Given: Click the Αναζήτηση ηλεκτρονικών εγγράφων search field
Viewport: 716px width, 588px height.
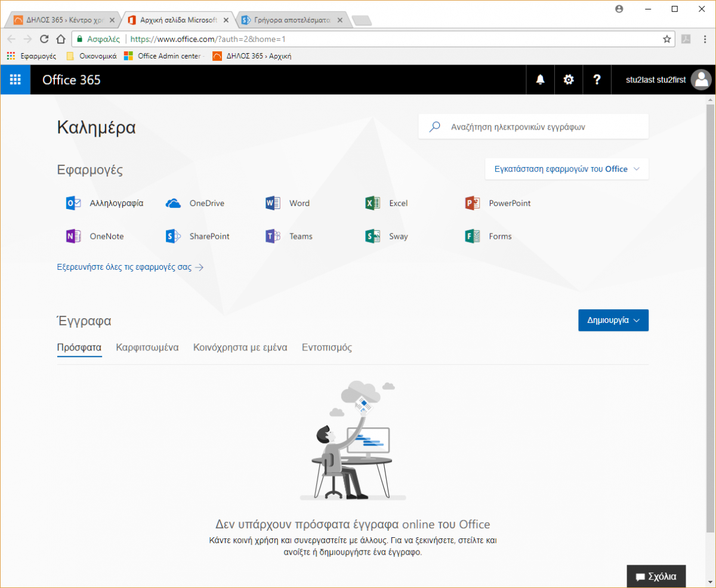Looking at the screenshot, I should pos(533,127).
